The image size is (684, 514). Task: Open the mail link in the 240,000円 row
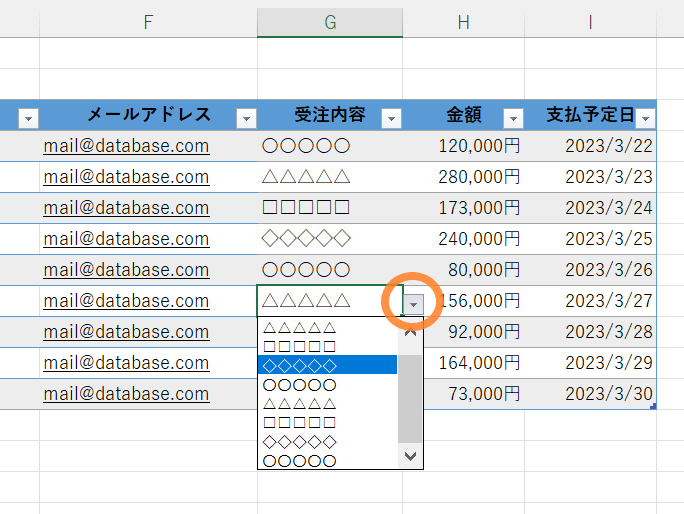point(126,239)
